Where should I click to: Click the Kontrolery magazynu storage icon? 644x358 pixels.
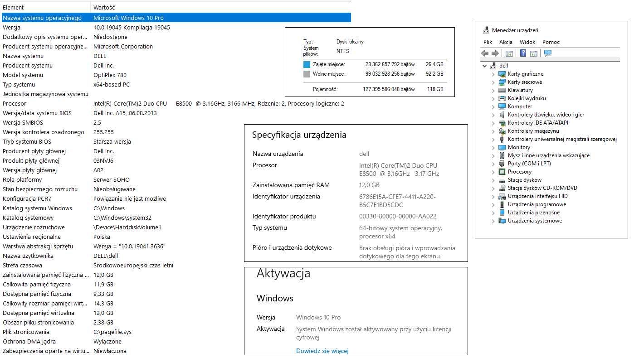(x=502, y=131)
